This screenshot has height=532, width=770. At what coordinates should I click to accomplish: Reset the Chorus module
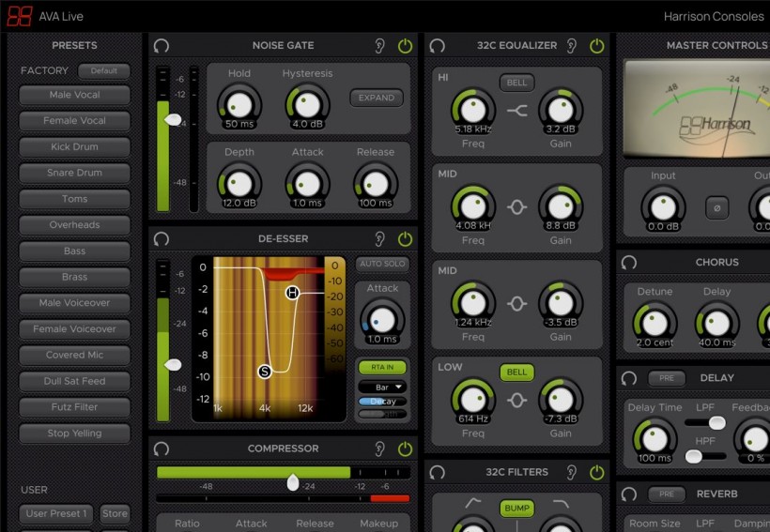coord(629,263)
